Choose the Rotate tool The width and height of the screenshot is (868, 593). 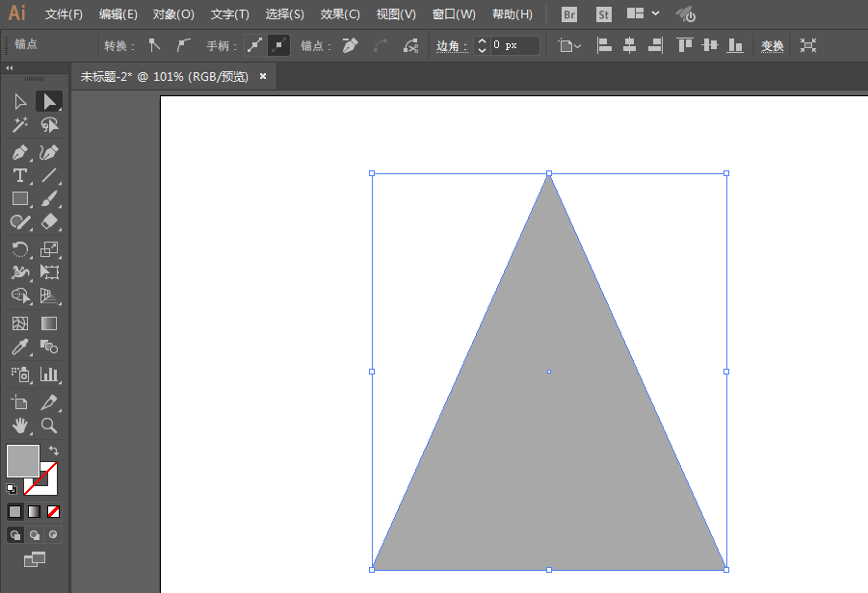click(x=19, y=249)
